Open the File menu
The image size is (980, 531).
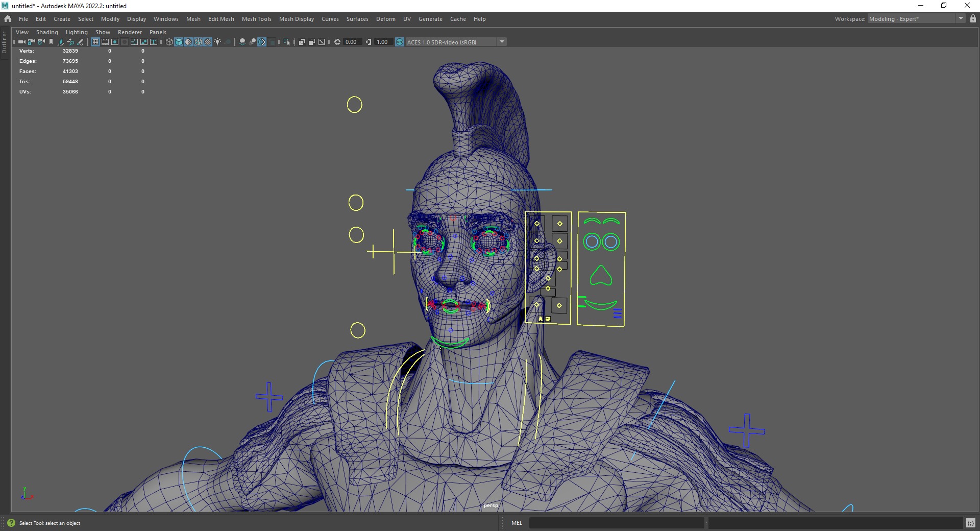point(23,19)
